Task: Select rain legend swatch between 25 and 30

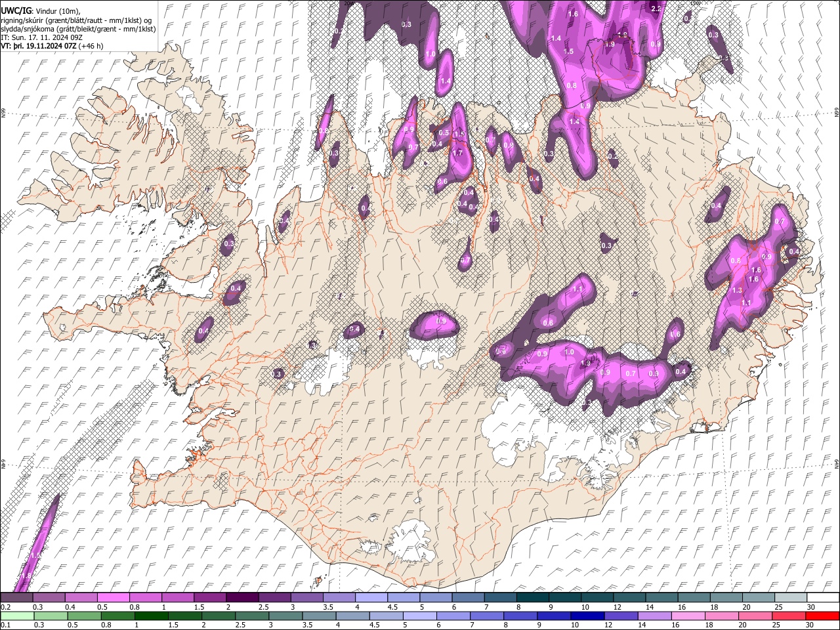Action: point(789,616)
